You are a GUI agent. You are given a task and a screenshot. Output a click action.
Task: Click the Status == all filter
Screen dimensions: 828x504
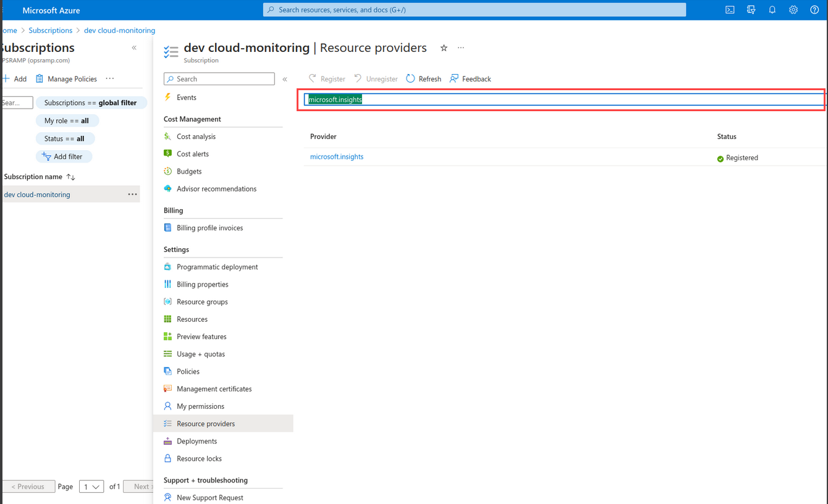tap(64, 139)
